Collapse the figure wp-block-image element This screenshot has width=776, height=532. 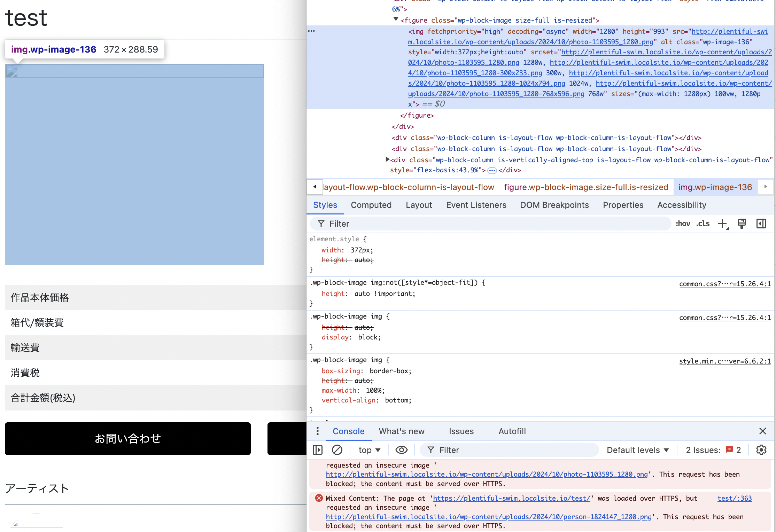396,19
